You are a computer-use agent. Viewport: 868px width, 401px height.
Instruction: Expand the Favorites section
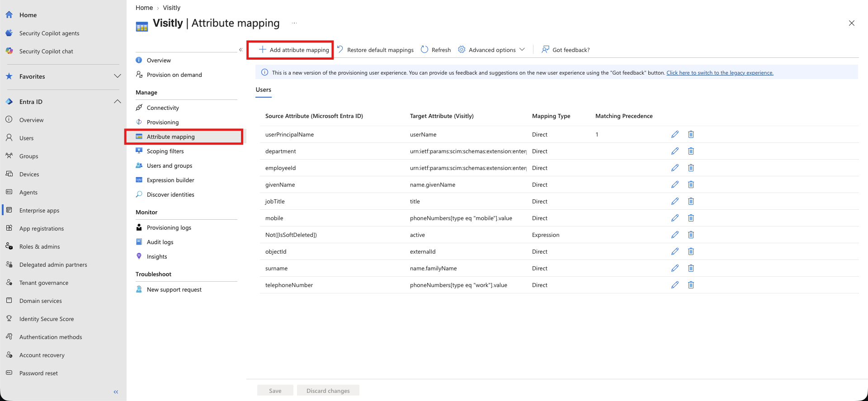point(118,76)
